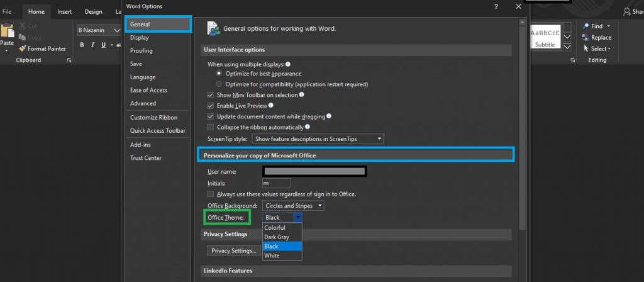Click info icon beside Collapse the ribbon

pos(308,127)
